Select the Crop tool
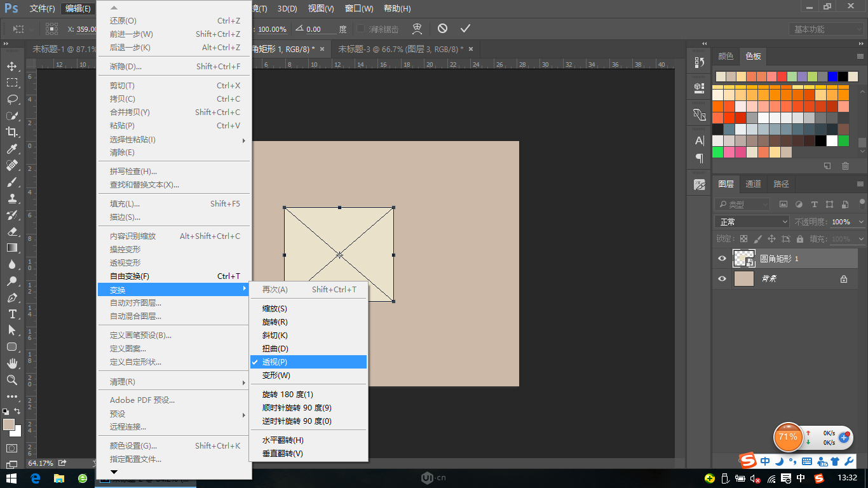The width and height of the screenshot is (868, 488). (x=12, y=132)
